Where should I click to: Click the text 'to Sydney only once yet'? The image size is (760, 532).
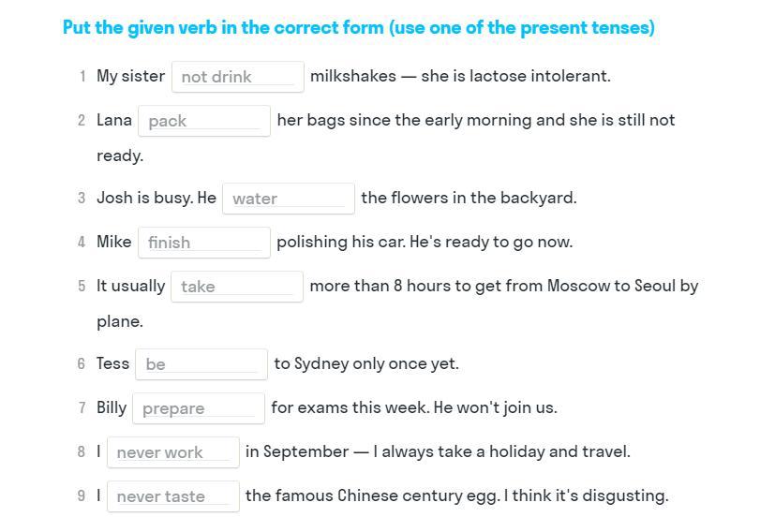click(x=365, y=363)
